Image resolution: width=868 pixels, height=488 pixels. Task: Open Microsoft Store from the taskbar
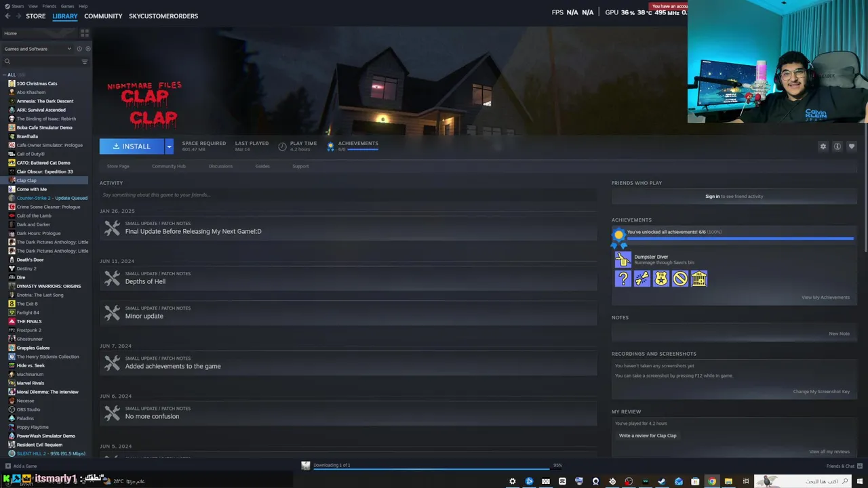695,481
